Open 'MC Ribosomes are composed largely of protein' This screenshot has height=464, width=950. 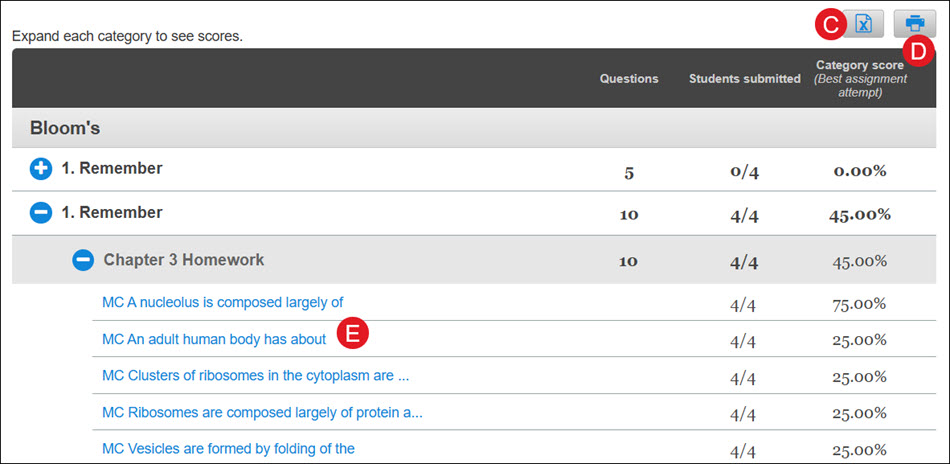point(262,413)
